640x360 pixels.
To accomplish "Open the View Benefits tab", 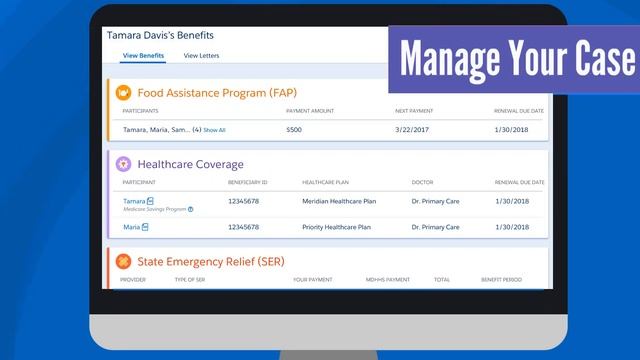I will [143, 56].
